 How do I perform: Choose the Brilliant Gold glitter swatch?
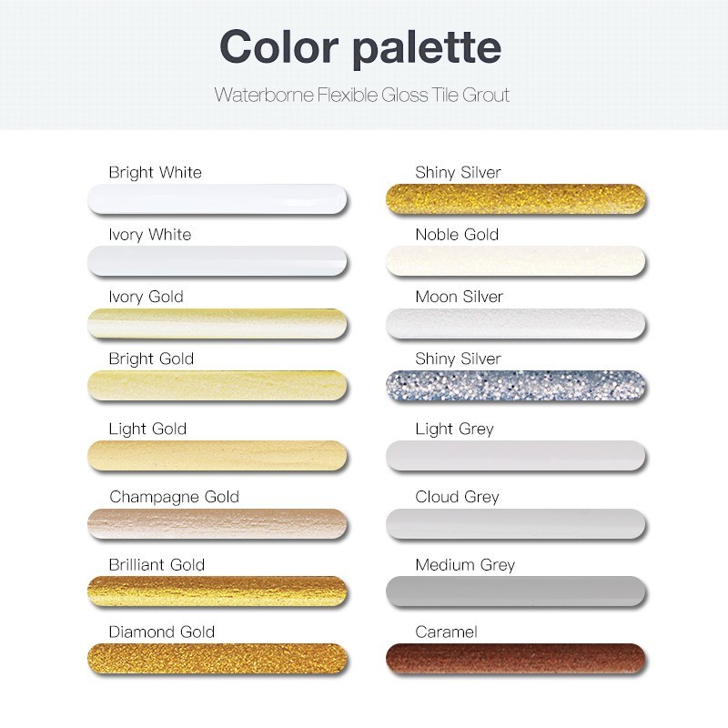tap(217, 591)
